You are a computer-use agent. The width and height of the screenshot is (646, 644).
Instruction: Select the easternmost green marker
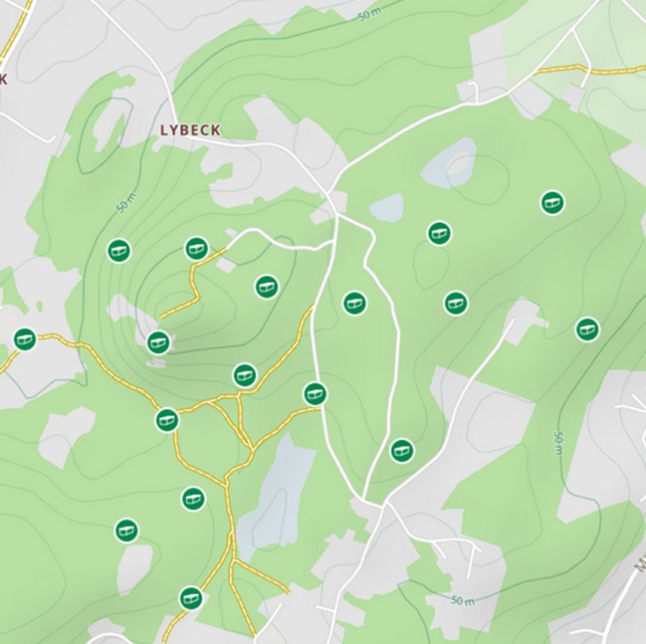[587, 329]
